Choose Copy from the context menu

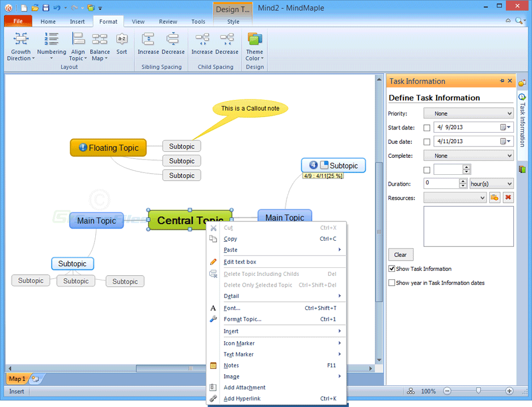(x=276, y=238)
